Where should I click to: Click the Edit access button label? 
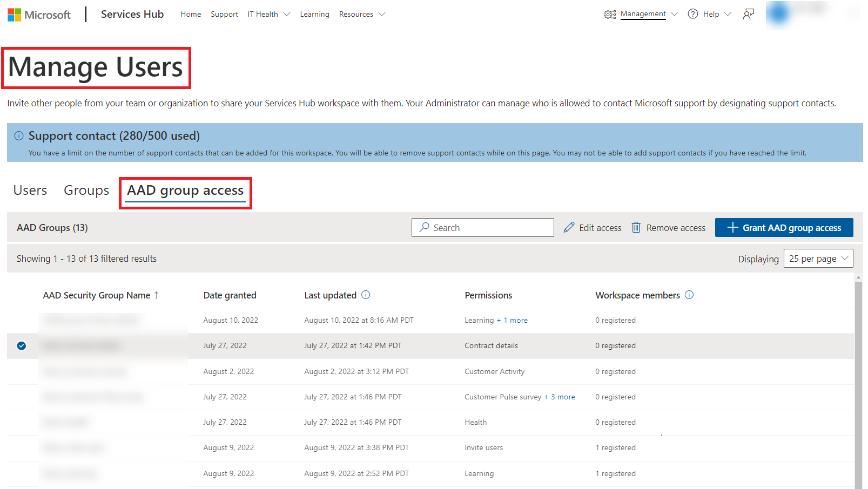pos(600,228)
